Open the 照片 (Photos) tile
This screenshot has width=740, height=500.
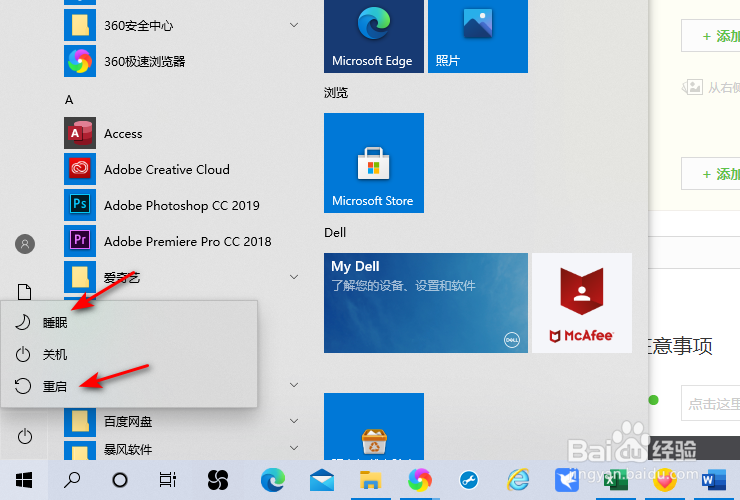pos(478,36)
